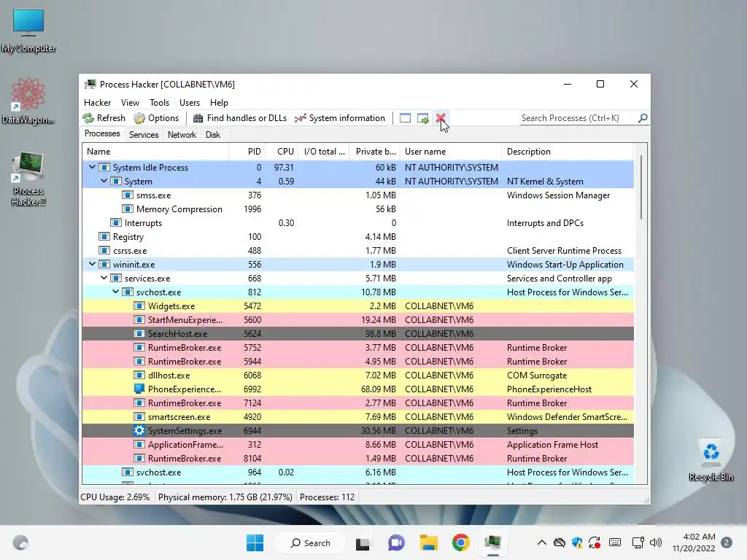Click the Find window and thread icon
The height and width of the screenshot is (560, 747).
tap(422, 118)
